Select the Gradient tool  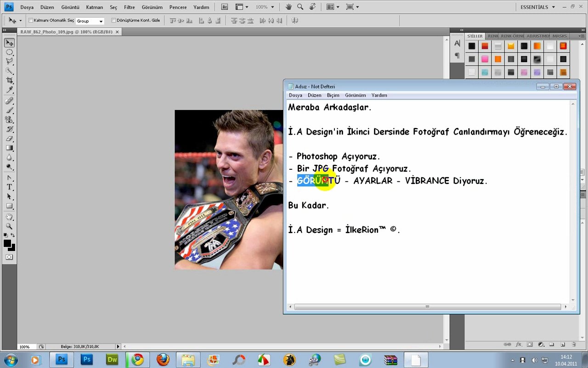point(9,148)
